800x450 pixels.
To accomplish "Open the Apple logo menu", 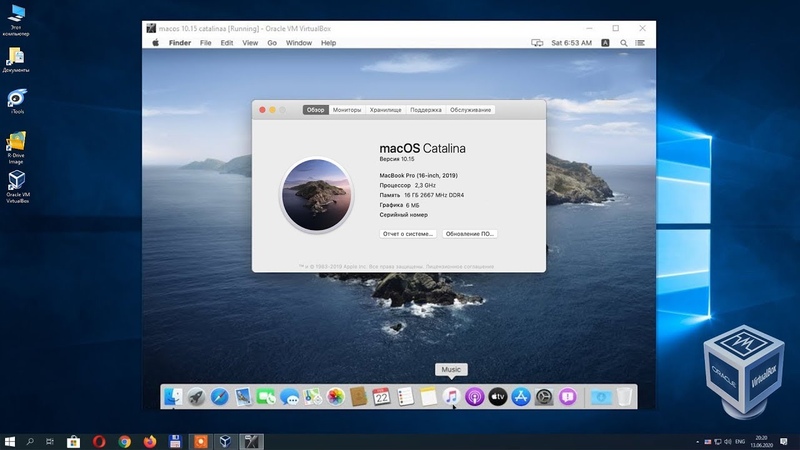I will (156, 43).
